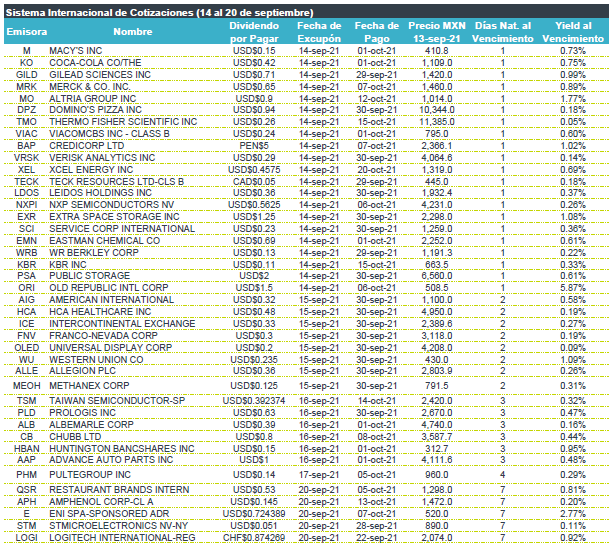Select 'THERMO FISHER SCIENTIFIC INC' cell

pyautogui.click(x=123, y=122)
